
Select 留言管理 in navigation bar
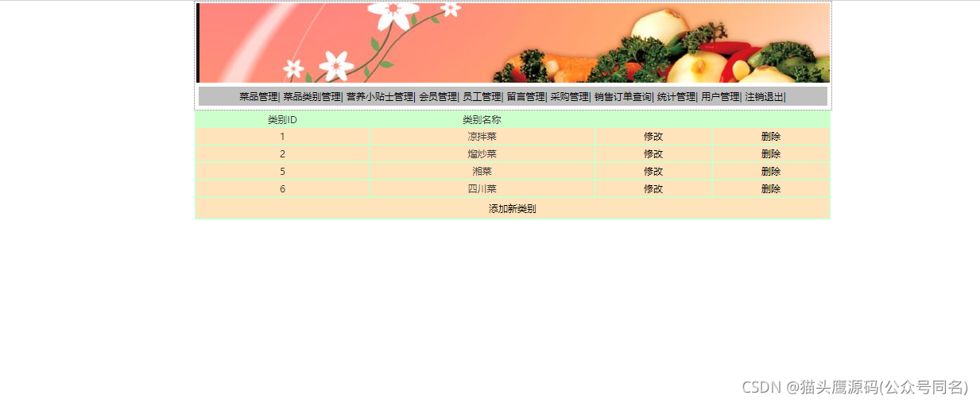pyautogui.click(x=525, y=97)
